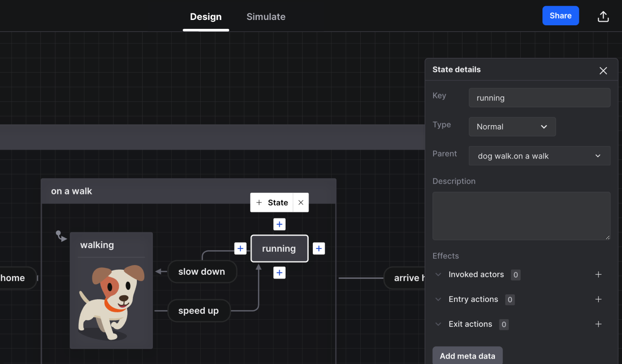The height and width of the screenshot is (364, 622).
Task: Select the speed up transition
Action: (x=199, y=311)
